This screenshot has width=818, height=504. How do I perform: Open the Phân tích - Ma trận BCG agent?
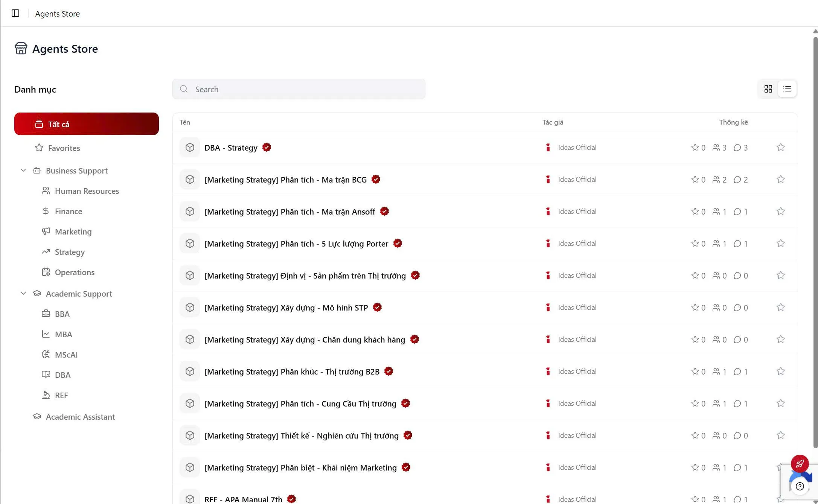click(286, 180)
